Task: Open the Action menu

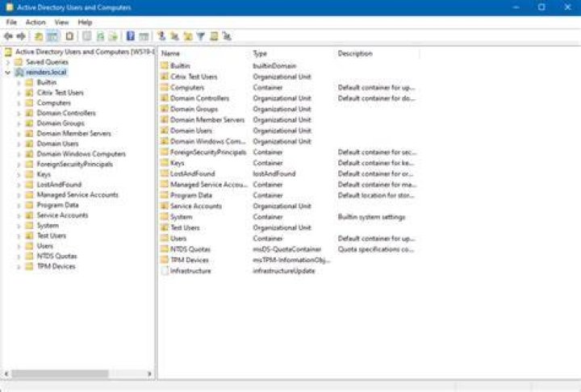Action: pos(36,23)
